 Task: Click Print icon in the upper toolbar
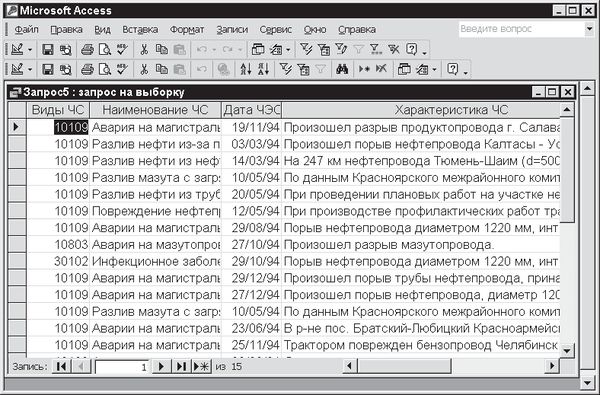pos(87,49)
